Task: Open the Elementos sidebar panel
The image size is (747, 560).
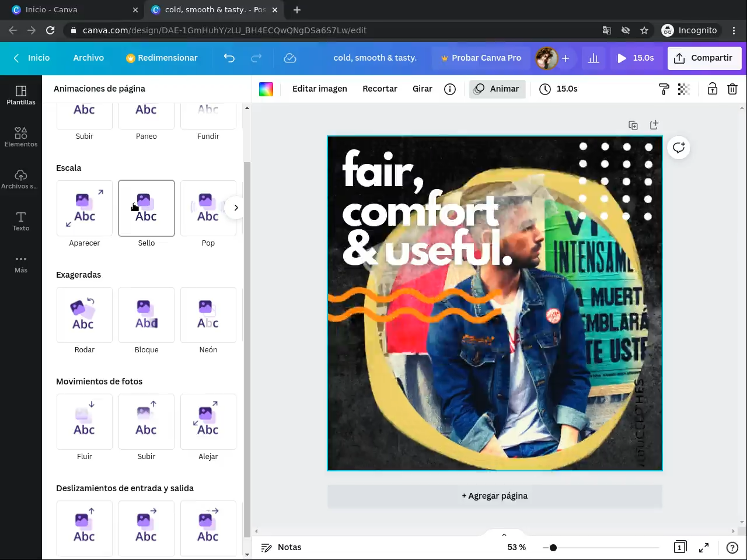Action: (x=21, y=137)
